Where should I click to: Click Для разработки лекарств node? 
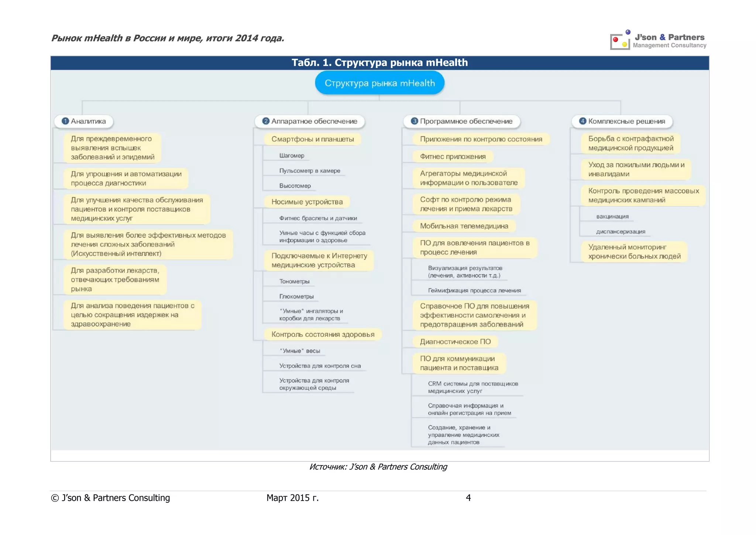point(115,280)
